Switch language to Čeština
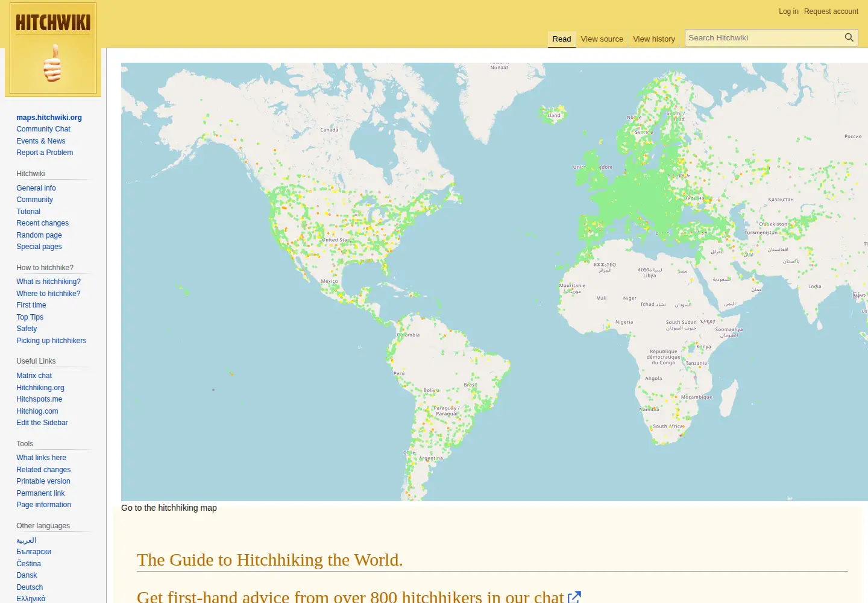 [29, 564]
